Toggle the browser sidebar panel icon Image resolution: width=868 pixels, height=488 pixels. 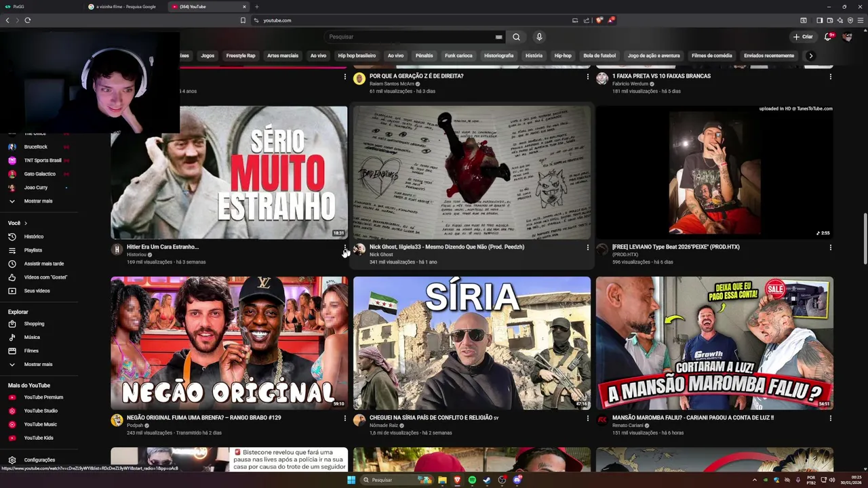click(819, 20)
